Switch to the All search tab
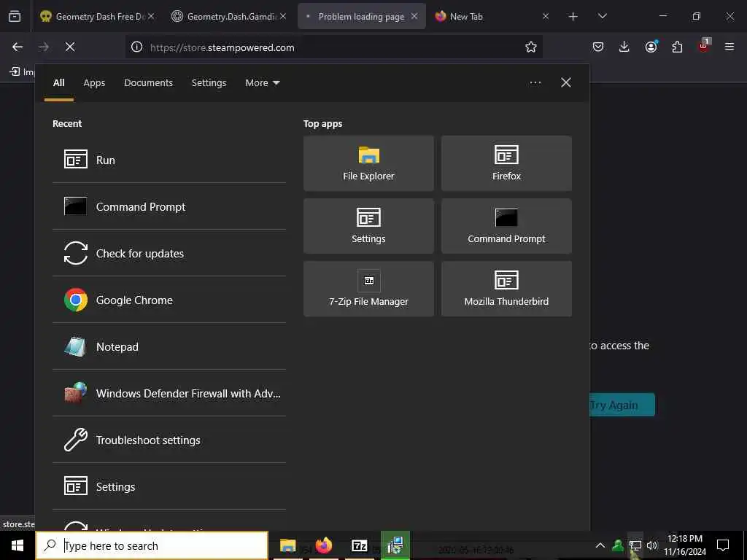 click(x=58, y=83)
